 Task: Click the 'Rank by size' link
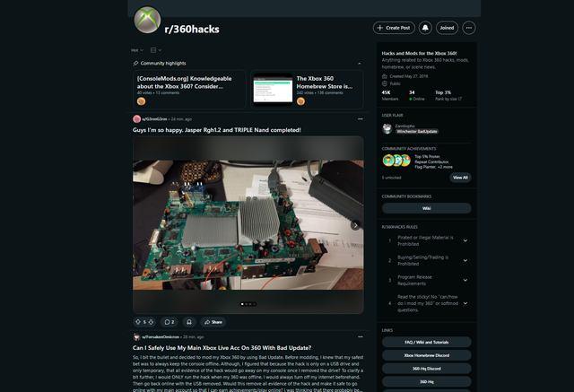pyautogui.click(x=448, y=99)
